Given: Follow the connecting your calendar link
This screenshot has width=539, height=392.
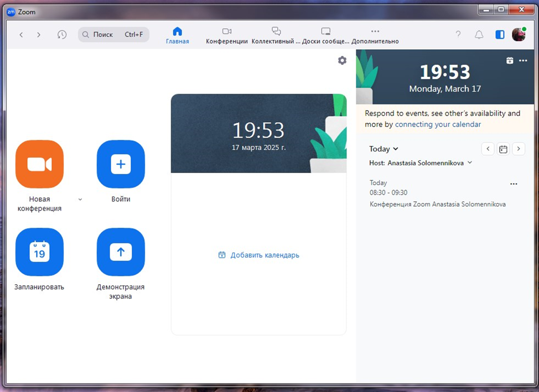Looking at the screenshot, I should click(438, 124).
